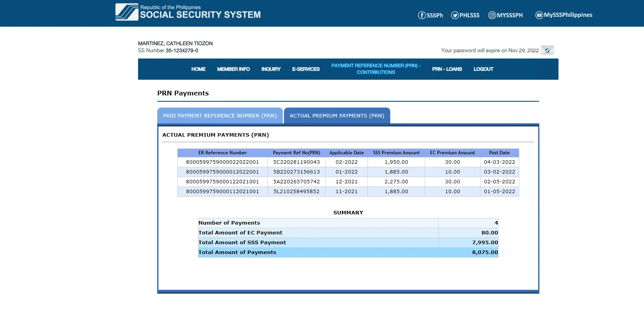Click ER reference number 800059975900001​12021001
This screenshot has width=644, height=320.
click(x=222, y=192)
